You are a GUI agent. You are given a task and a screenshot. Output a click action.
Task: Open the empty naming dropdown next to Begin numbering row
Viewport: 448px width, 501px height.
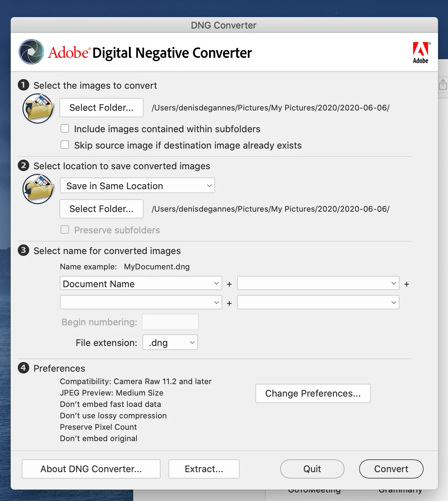(318, 303)
